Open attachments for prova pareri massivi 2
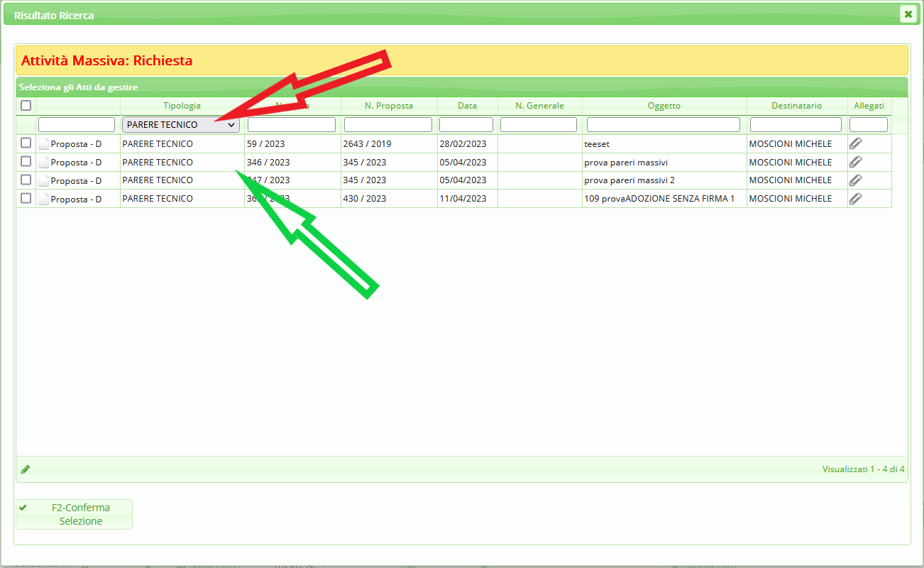The height and width of the screenshot is (568, 924). click(856, 180)
